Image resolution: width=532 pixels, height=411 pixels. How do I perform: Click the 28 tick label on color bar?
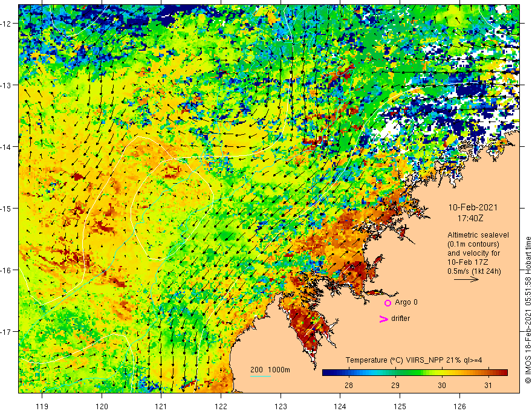[x=348, y=386]
